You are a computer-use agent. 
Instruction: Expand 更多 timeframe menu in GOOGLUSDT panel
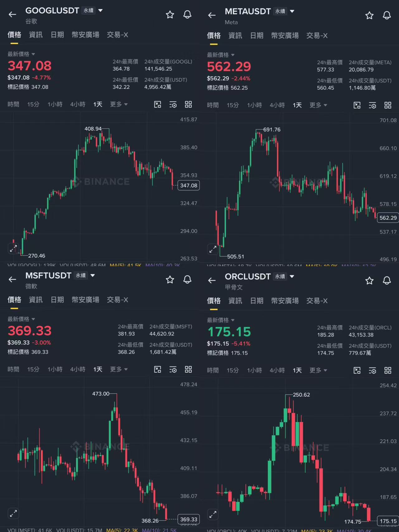click(119, 104)
